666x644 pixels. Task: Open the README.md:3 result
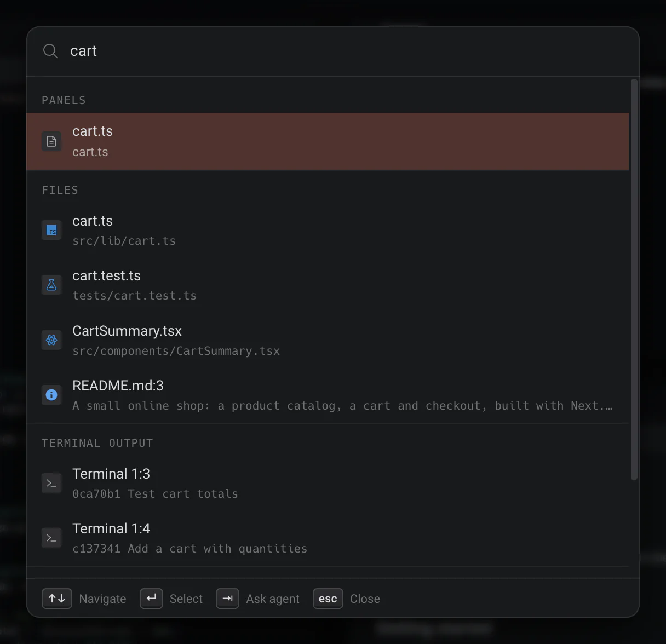click(328, 395)
